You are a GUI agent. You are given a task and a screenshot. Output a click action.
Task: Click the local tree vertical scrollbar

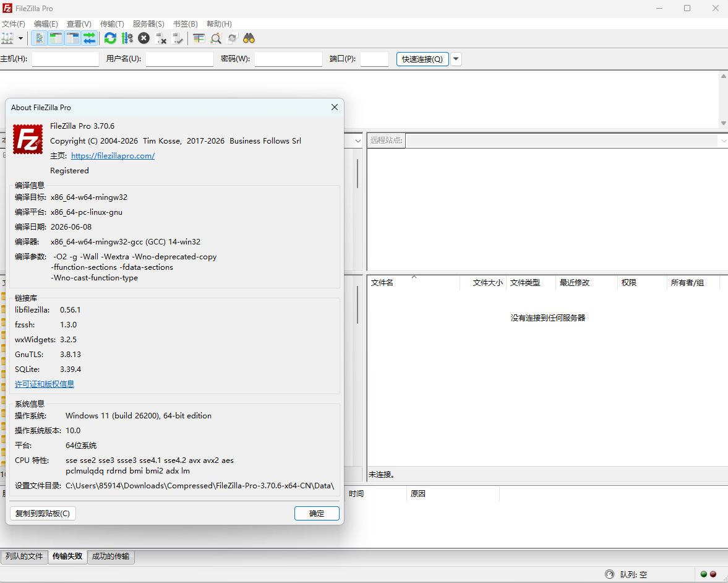tap(358, 174)
